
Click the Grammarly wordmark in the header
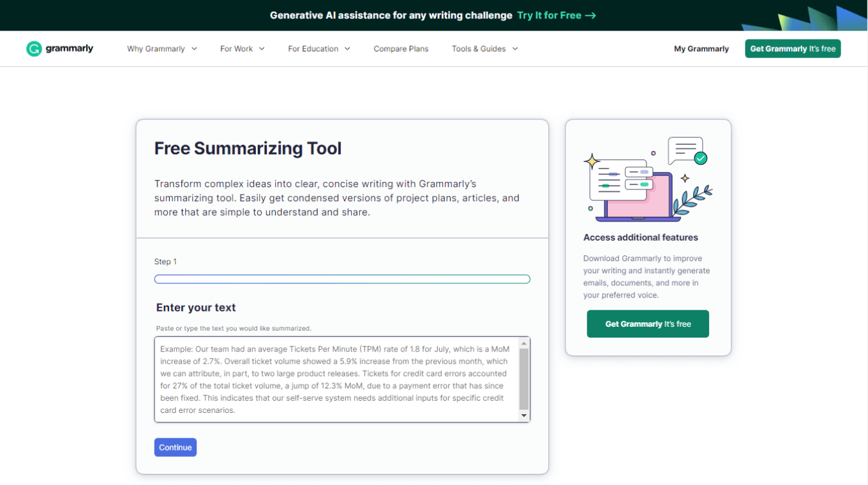tap(70, 48)
